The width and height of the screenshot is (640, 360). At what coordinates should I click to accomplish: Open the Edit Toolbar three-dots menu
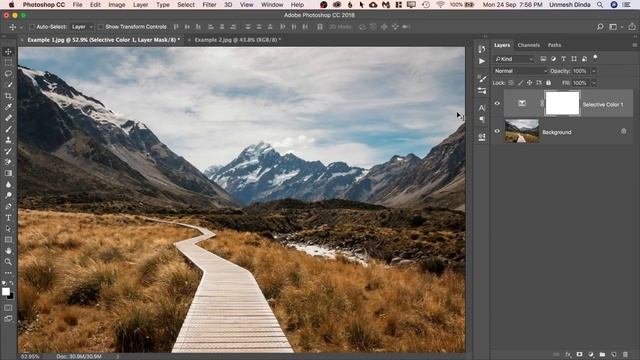[8, 273]
